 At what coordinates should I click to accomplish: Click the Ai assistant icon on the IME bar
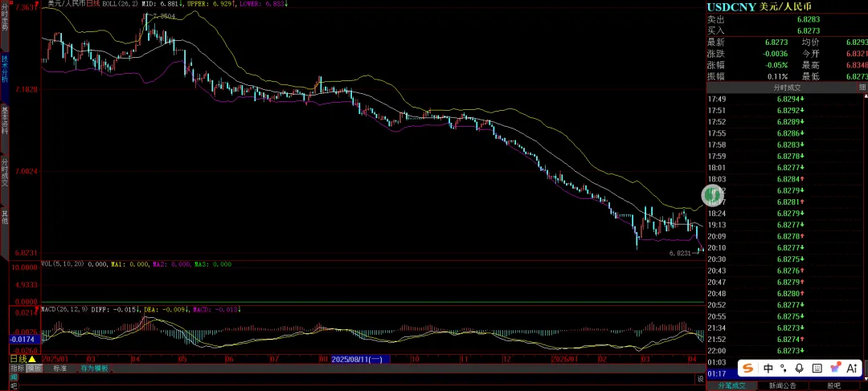coord(852,368)
